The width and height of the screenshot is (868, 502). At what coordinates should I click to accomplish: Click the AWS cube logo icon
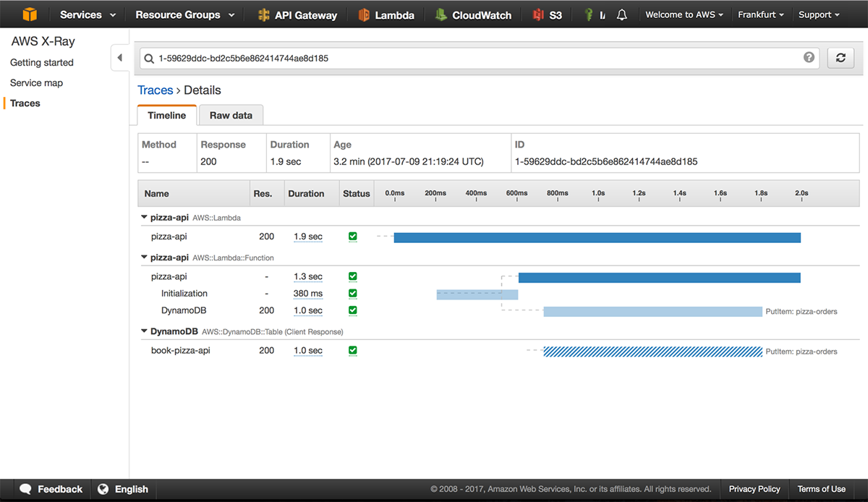[x=29, y=14]
